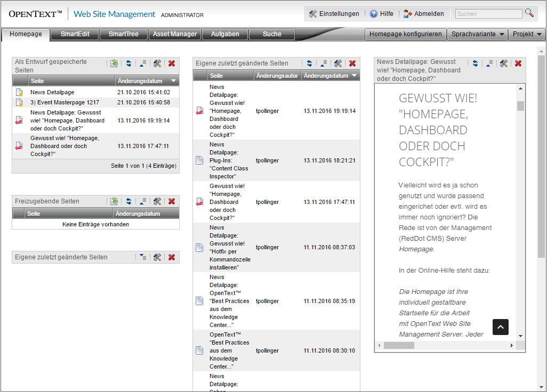The height and width of the screenshot is (392, 547).
Task: Sort middle widget by Änderungsdatum arrow
Action: tap(355, 76)
